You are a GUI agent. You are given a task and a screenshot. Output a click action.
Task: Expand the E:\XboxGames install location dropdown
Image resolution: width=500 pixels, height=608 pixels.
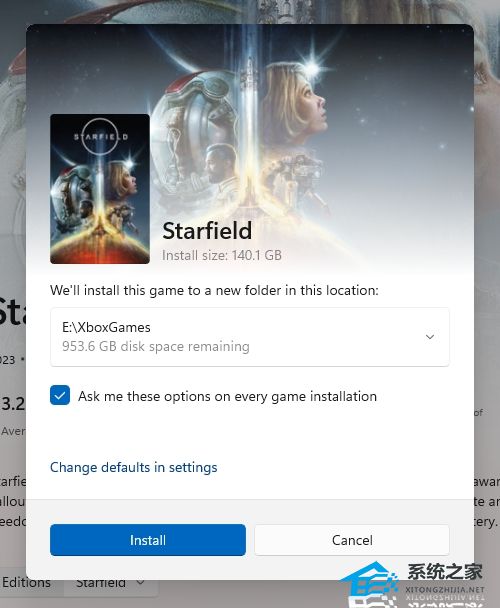click(x=250, y=337)
